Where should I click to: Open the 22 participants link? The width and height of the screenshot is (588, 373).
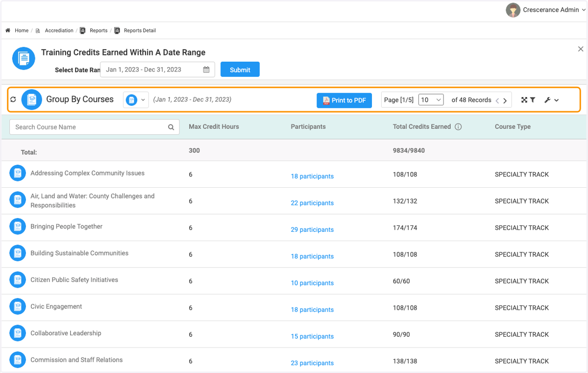point(312,203)
